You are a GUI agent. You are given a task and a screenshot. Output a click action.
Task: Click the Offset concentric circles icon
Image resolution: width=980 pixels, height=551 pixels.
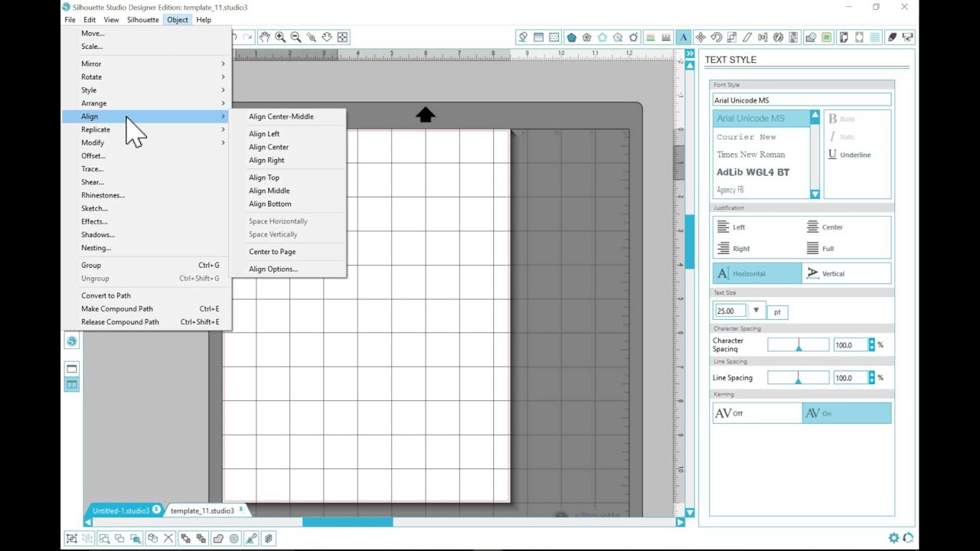[234, 539]
